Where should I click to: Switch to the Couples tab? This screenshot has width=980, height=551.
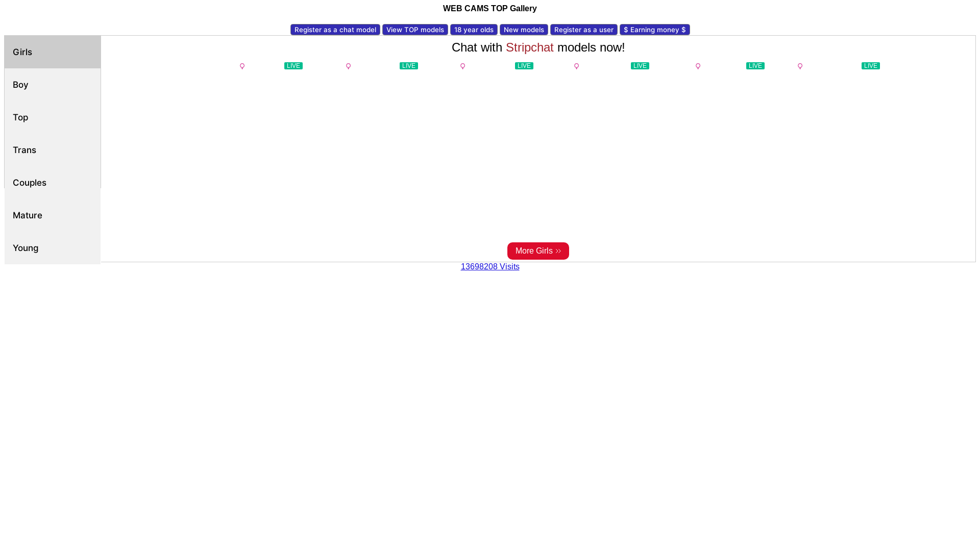click(x=53, y=183)
